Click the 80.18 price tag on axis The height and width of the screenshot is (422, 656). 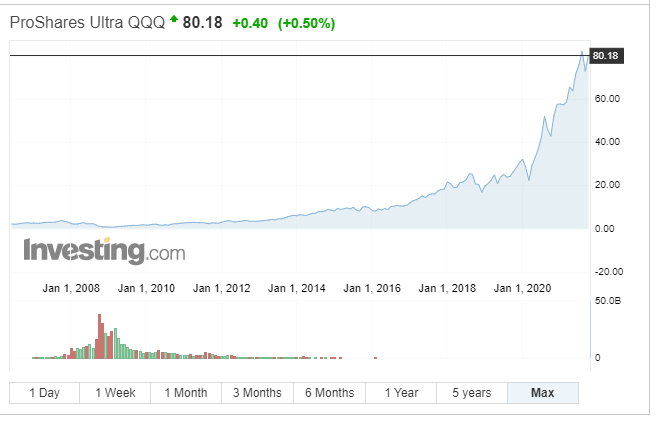pyautogui.click(x=606, y=56)
